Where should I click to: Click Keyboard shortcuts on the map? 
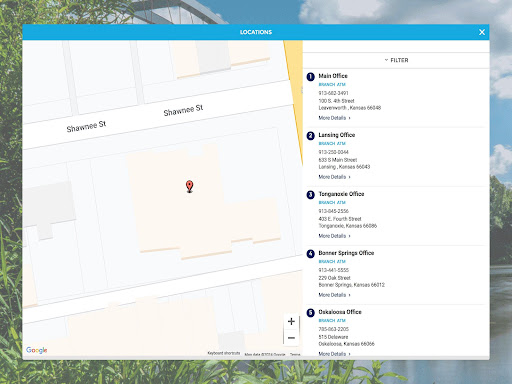pyautogui.click(x=224, y=353)
